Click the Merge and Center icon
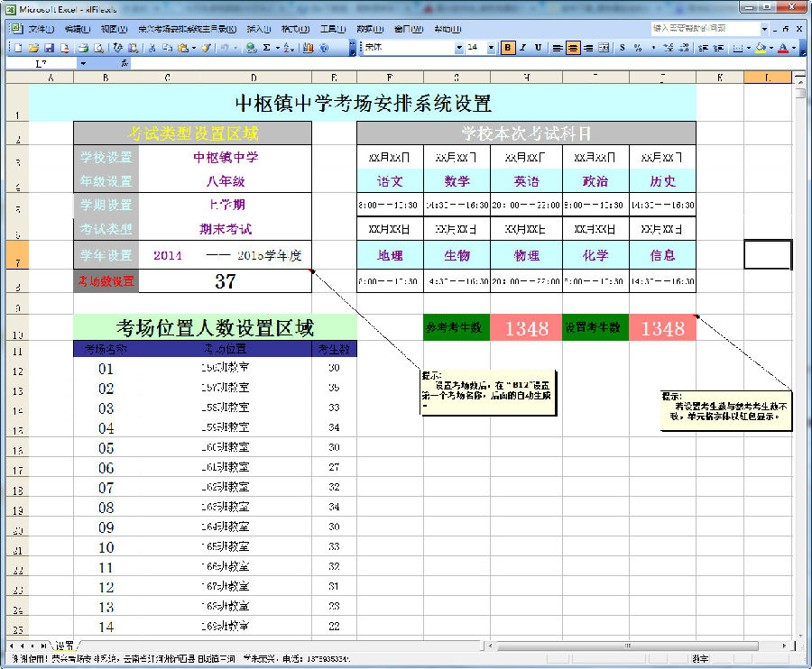The width and height of the screenshot is (812, 669). (604, 48)
